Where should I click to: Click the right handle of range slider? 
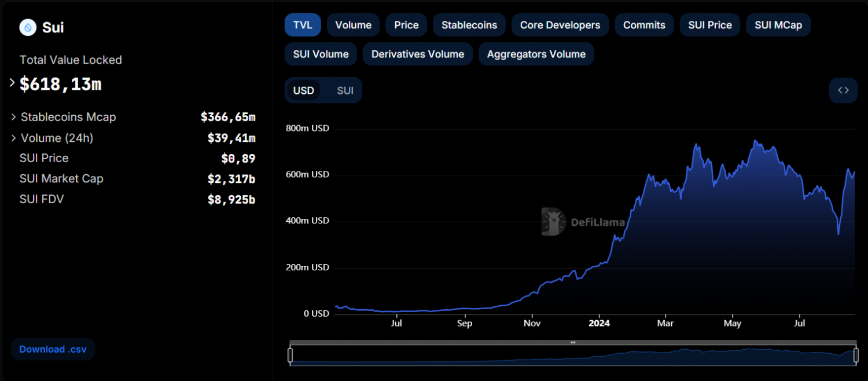856,355
